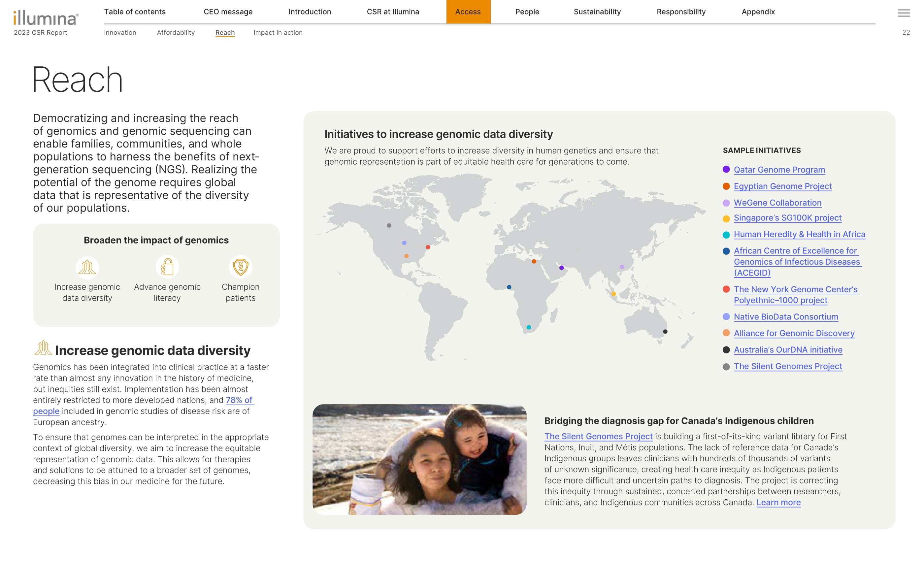This screenshot has height=561, width=924.
Task: Open the Egyptian Genome Project link
Action: click(x=783, y=186)
